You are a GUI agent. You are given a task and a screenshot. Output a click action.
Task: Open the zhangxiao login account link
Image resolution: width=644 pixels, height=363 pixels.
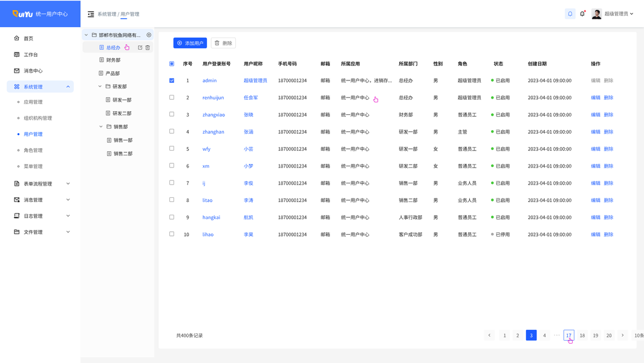click(213, 115)
